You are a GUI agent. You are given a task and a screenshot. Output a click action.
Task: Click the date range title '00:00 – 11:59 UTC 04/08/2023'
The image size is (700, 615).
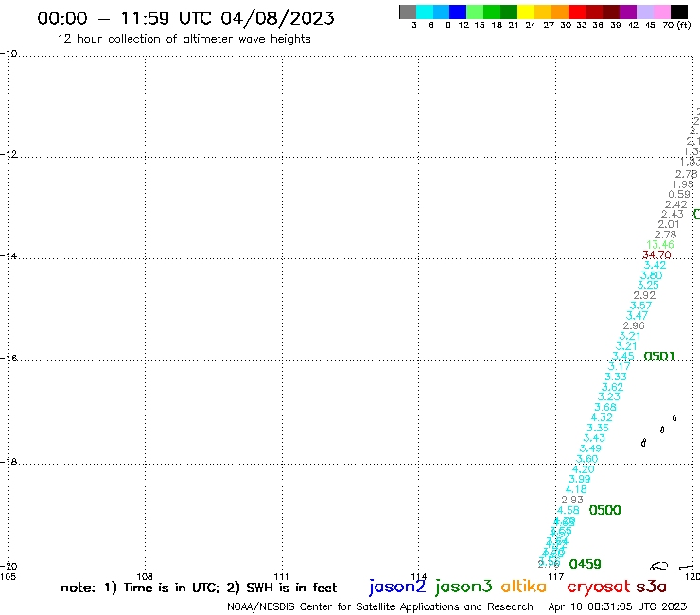pos(185,18)
